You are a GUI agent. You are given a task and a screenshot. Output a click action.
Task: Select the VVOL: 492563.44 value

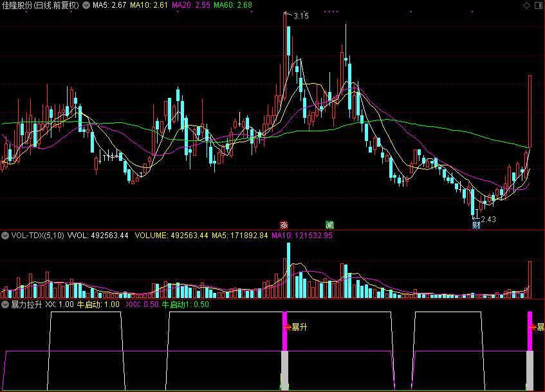tap(98, 236)
